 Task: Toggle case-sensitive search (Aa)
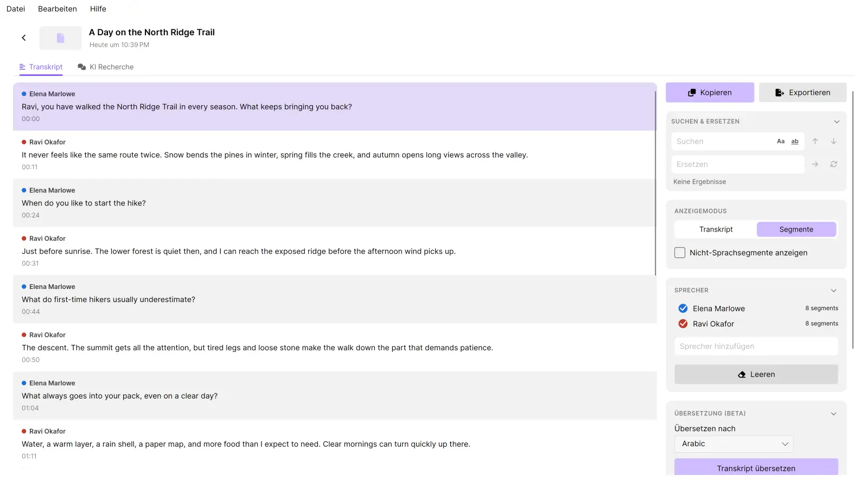(781, 142)
